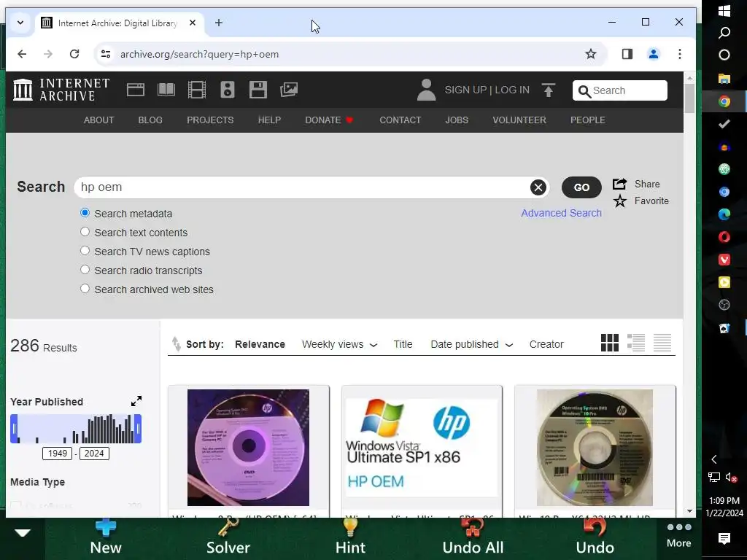Open the Software floppy disk icon
747x560 pixels.
(x=258, y=90)
